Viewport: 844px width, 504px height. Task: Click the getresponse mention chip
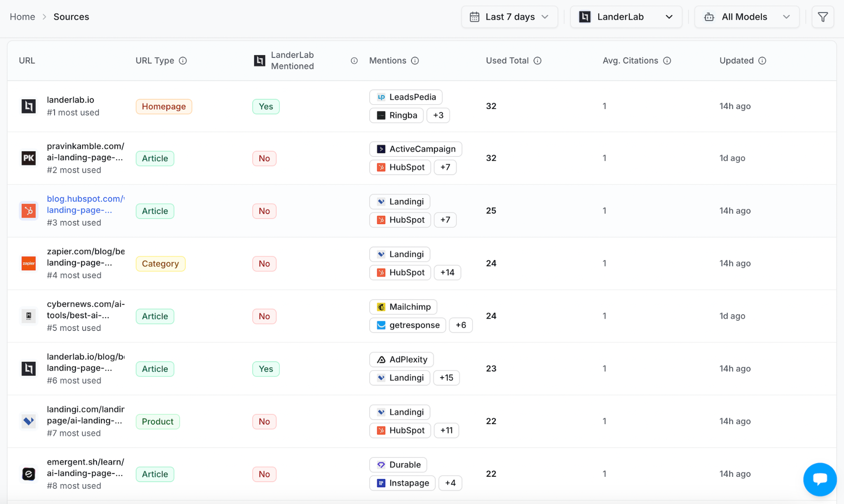coord(408,325)
